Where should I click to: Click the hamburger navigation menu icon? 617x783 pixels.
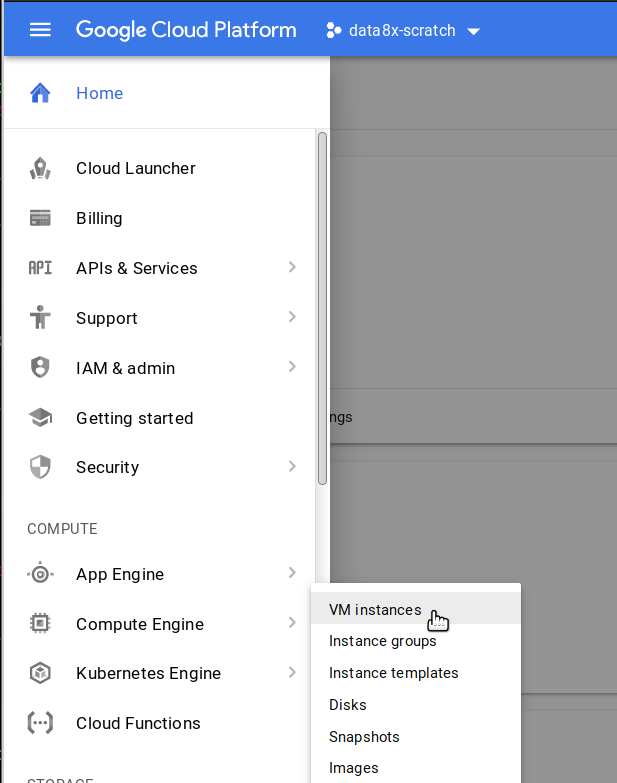40,30
